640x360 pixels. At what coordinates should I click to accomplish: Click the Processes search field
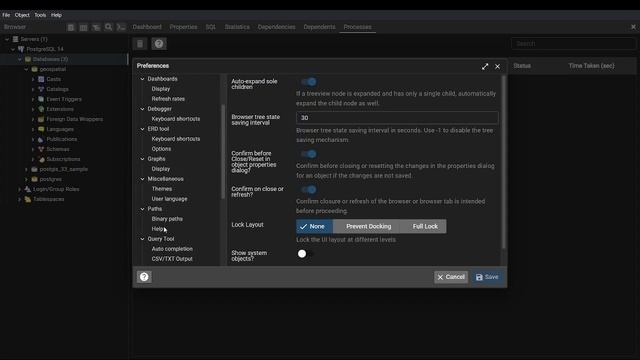(x=573, y=44)
